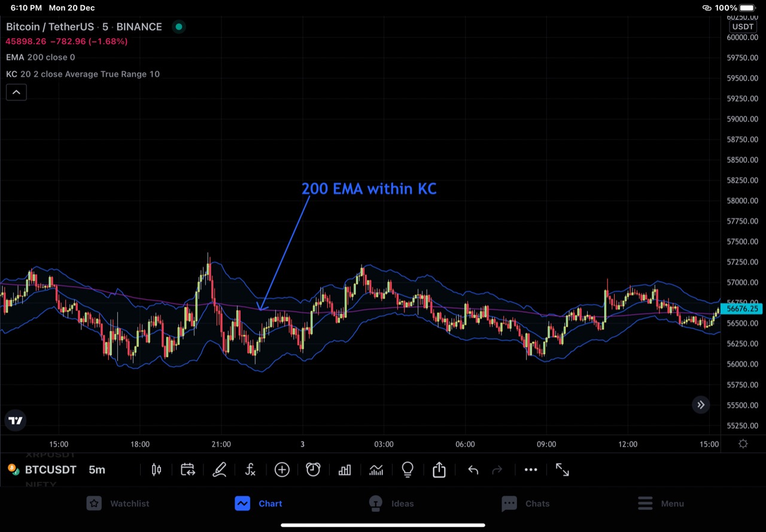Screen dimensions: 766x532
Task: Open the indicators fx menu
Action: [x=250, y=470]
